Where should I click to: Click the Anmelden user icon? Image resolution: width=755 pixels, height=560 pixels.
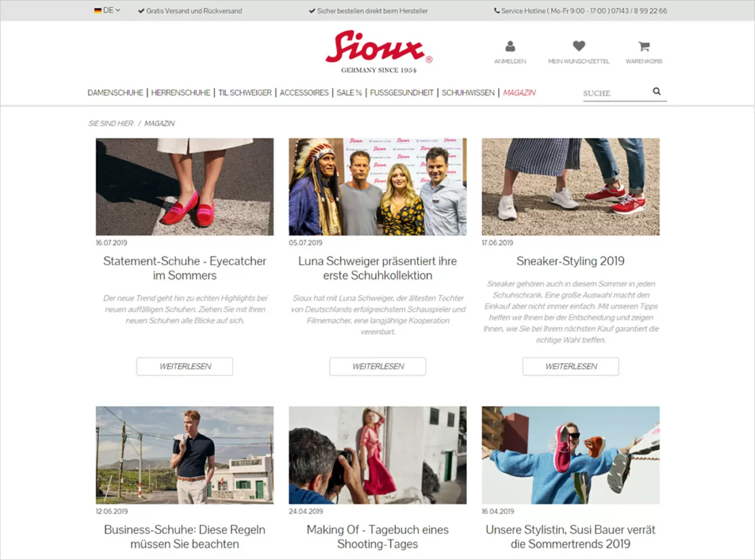(x=510, y=46)
